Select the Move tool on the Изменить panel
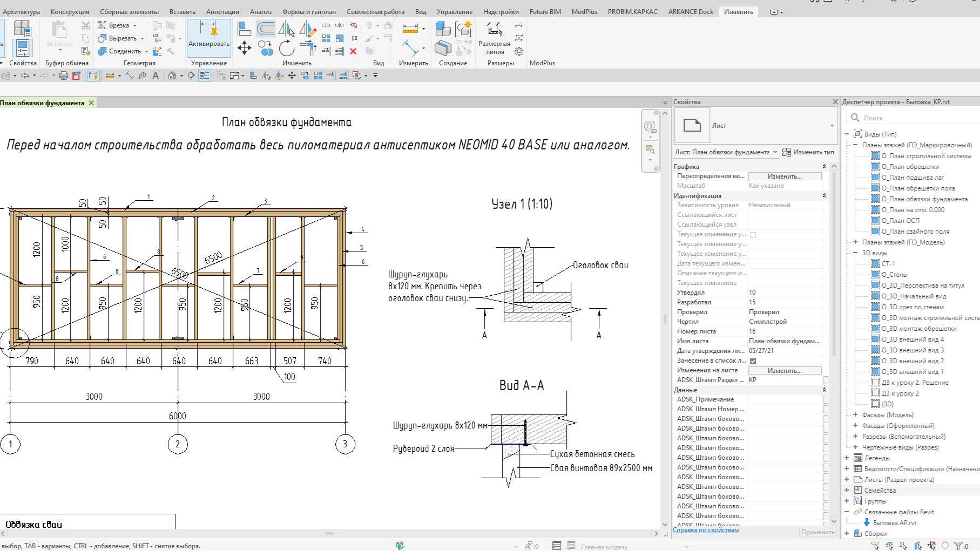Screen dimensions: 980x551 click(245, 47)
